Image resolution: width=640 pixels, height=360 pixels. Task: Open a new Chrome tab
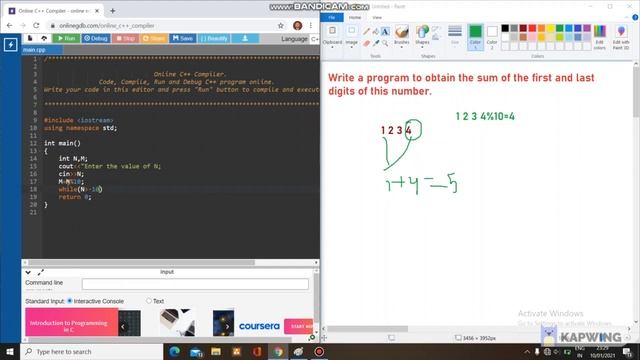point(113,11)
